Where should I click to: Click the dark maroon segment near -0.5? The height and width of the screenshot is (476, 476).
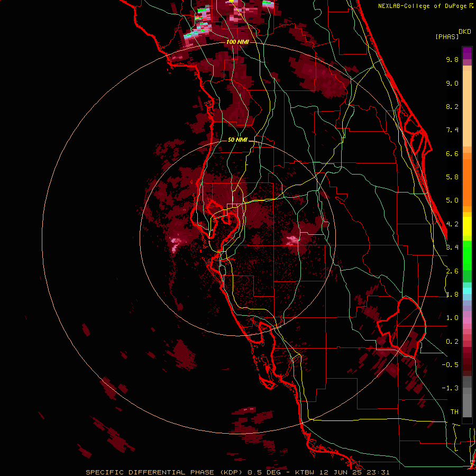point(467,364)
